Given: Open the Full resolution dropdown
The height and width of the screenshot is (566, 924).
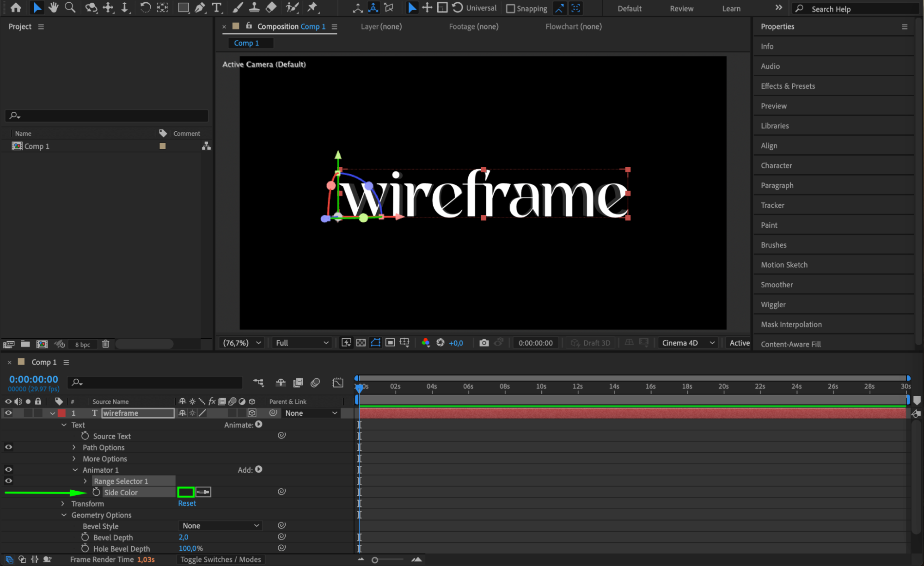Looking at the screenshot, I should click(x=301, y=343).
